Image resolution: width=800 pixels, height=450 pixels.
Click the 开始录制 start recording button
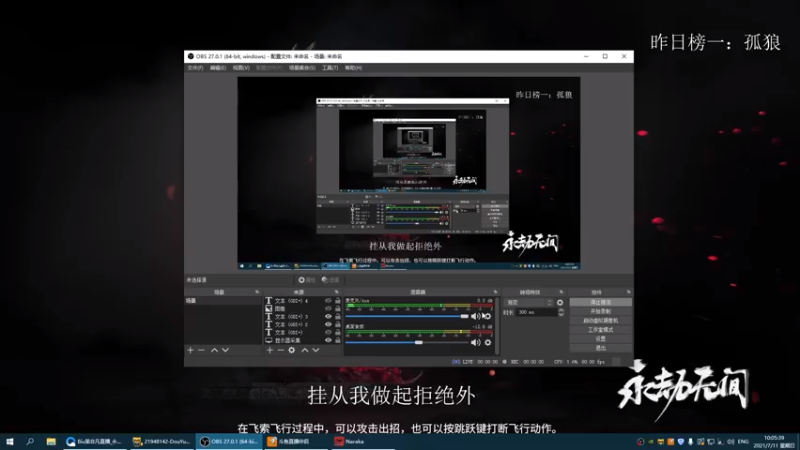(x=601, y=311)
